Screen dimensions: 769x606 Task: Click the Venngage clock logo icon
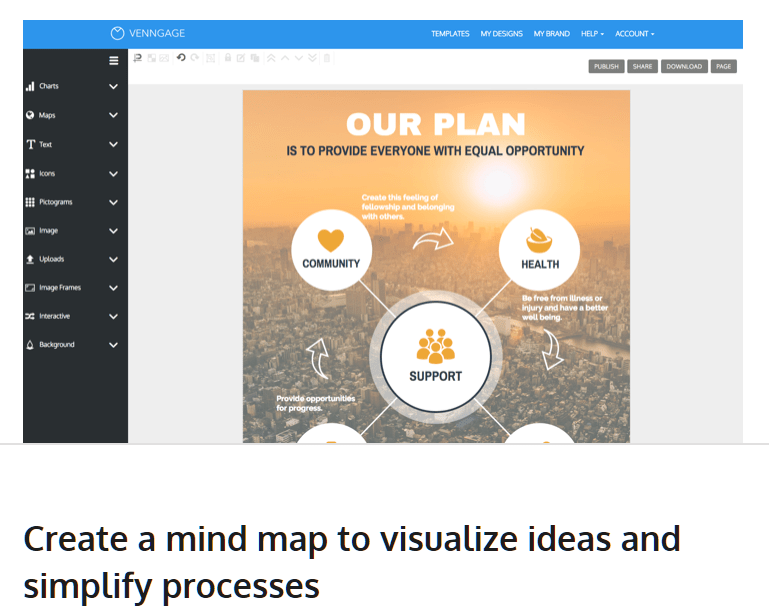tap(117, 34)
